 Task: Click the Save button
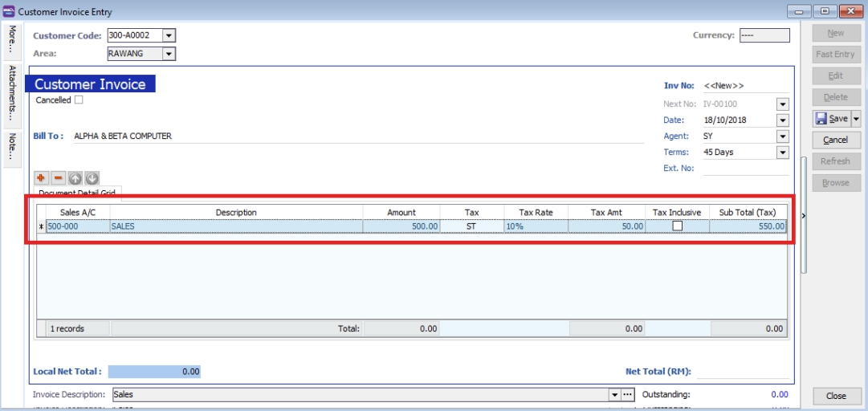832,118
